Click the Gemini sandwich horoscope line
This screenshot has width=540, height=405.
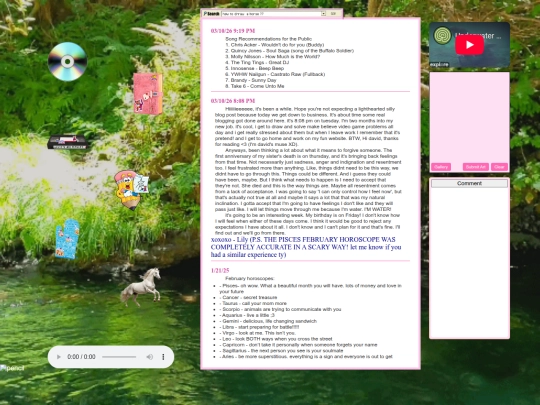point(268,321)
